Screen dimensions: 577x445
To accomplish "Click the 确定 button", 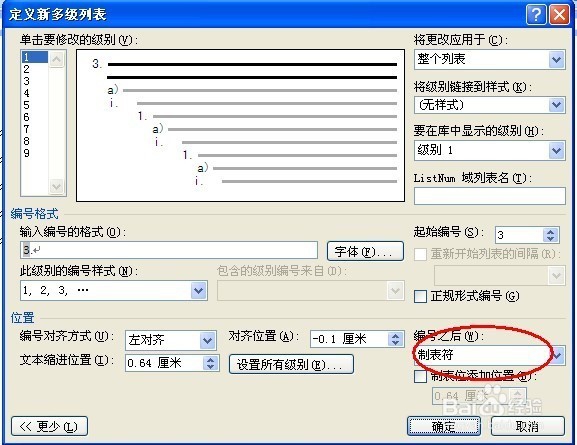I will [444, 427].
